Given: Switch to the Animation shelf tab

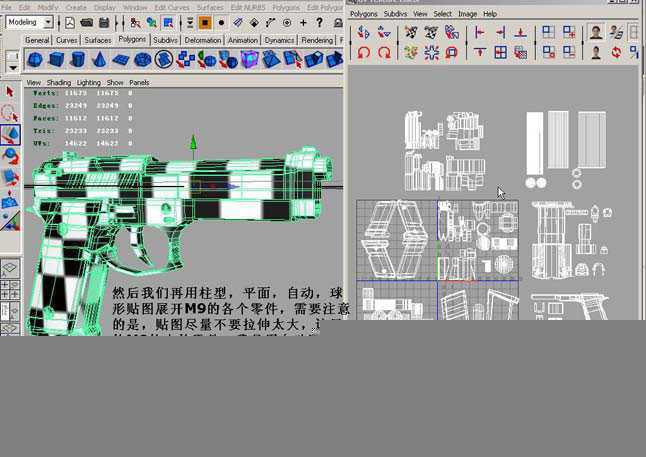Looking at the screenshot, I should point(243,40).
